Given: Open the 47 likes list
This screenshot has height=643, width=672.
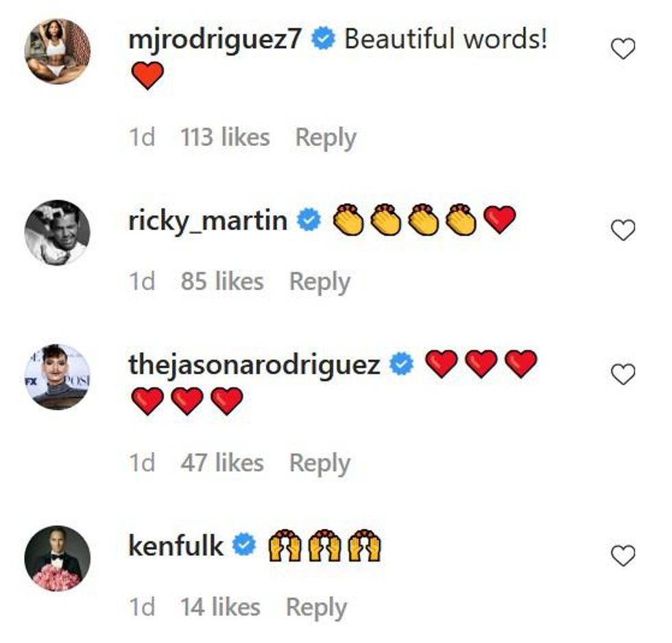Looking at the screenshot, I should pyautogui.click(x=222, y=463).
